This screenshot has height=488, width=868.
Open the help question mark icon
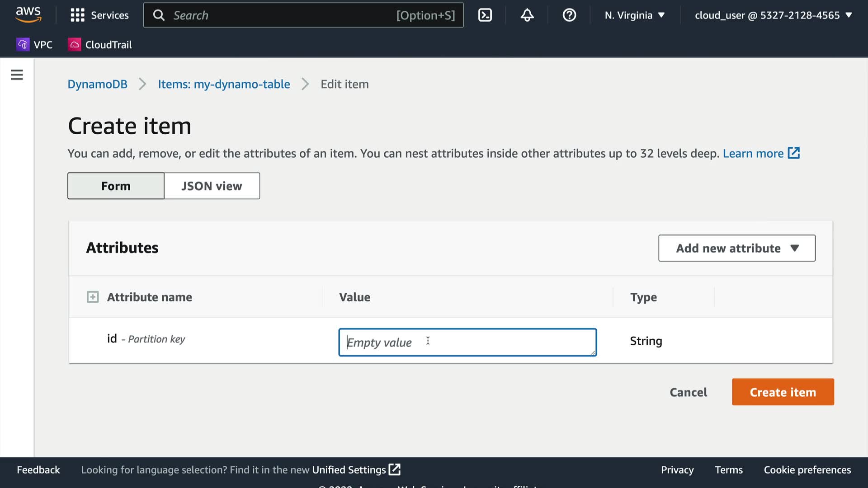(569, 15)
